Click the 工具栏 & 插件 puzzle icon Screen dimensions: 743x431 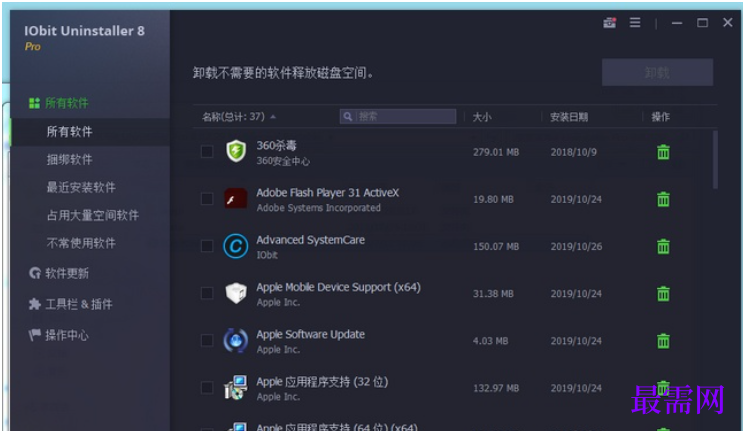34,304
